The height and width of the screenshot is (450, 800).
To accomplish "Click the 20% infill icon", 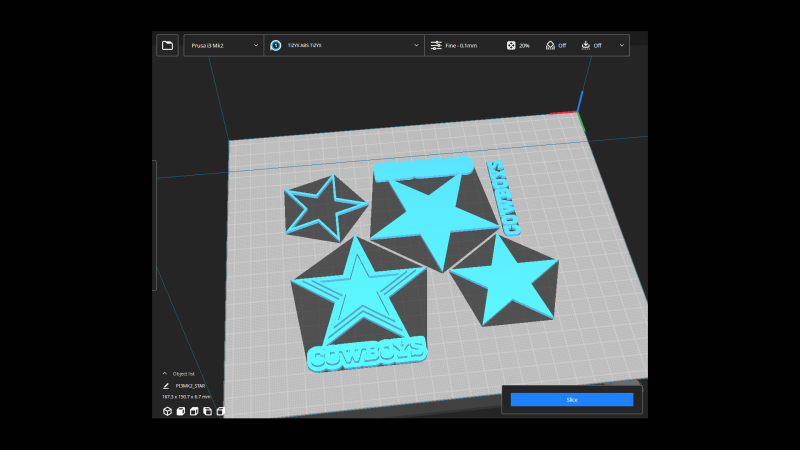I will click(x=511, y=45).
